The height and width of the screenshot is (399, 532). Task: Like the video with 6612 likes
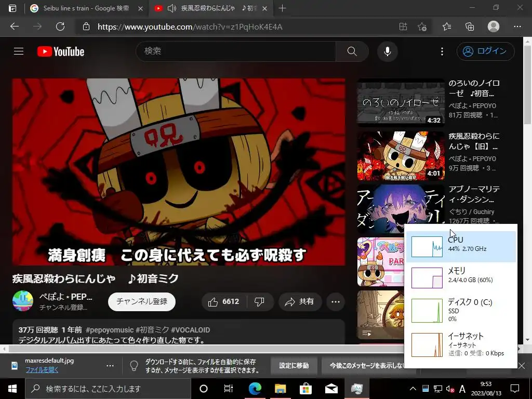[224, 302]
